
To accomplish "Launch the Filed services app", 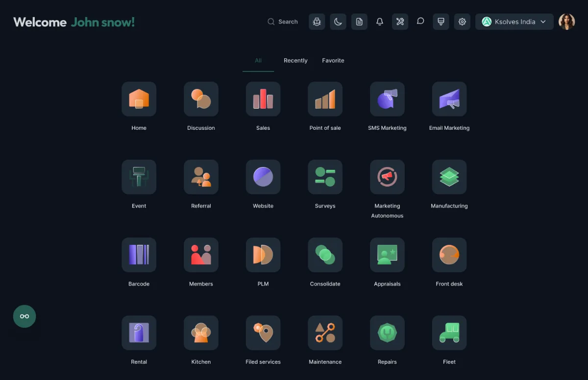I will 263,332.
